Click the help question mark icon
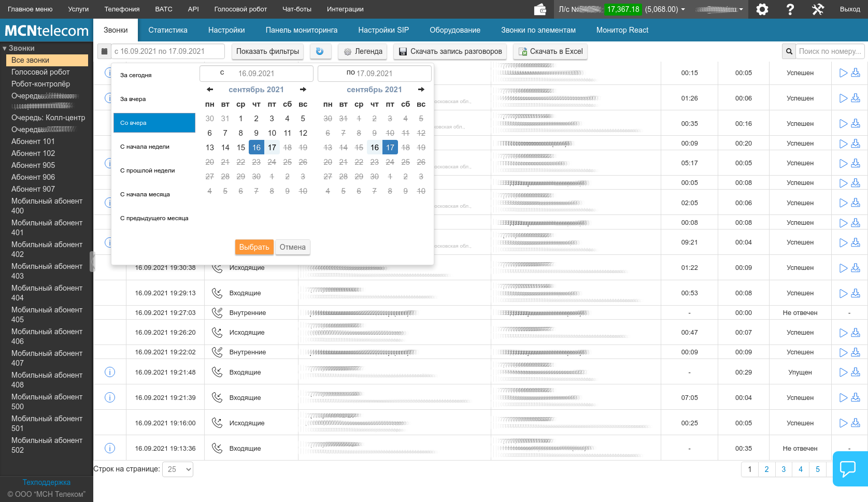 point(790,9)
